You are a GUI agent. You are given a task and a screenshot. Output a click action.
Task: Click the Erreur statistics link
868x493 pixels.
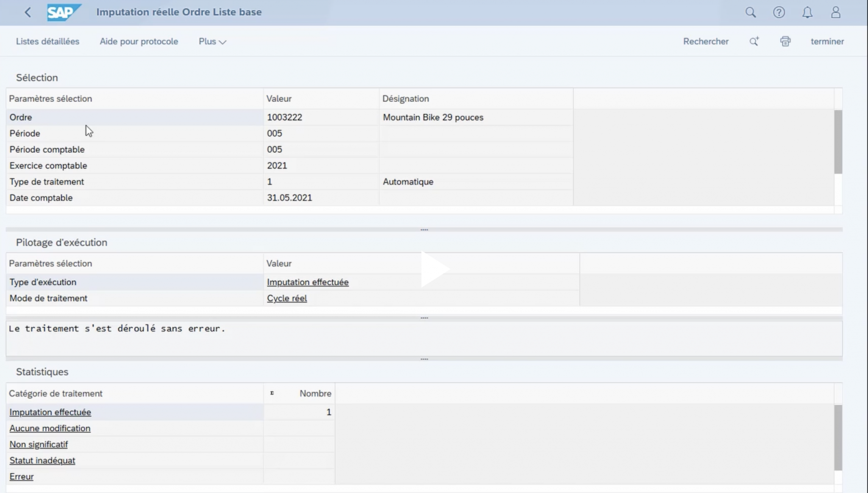click(21, 476)
